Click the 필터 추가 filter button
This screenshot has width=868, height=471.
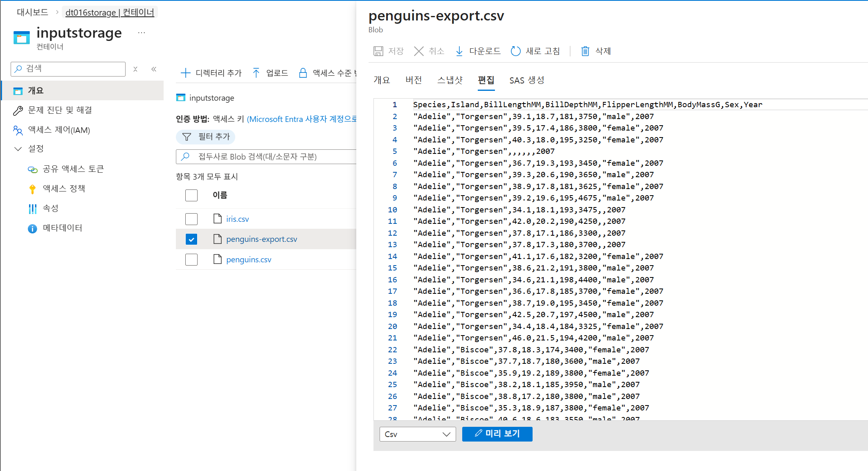tap(206, 137)
